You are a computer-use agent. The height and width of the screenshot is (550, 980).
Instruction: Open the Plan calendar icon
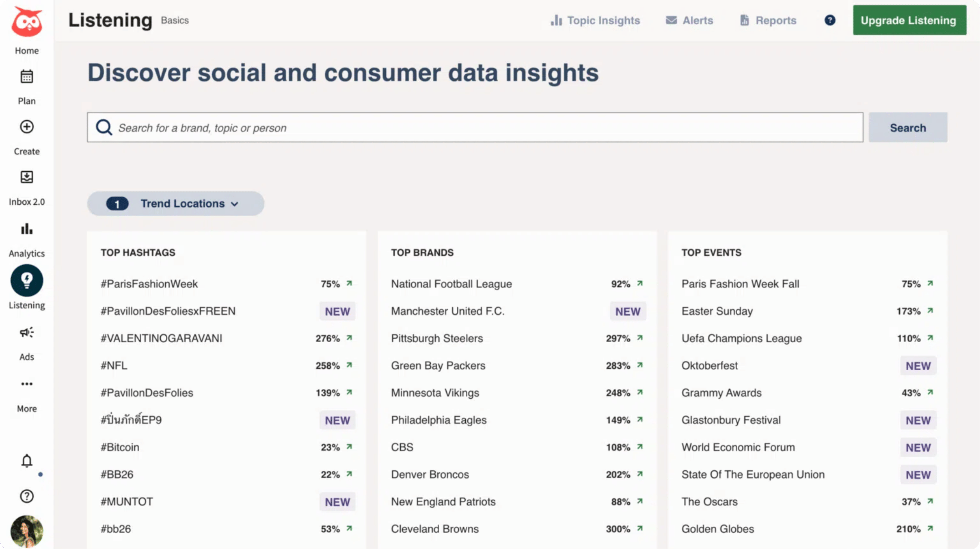coord(27,77)
